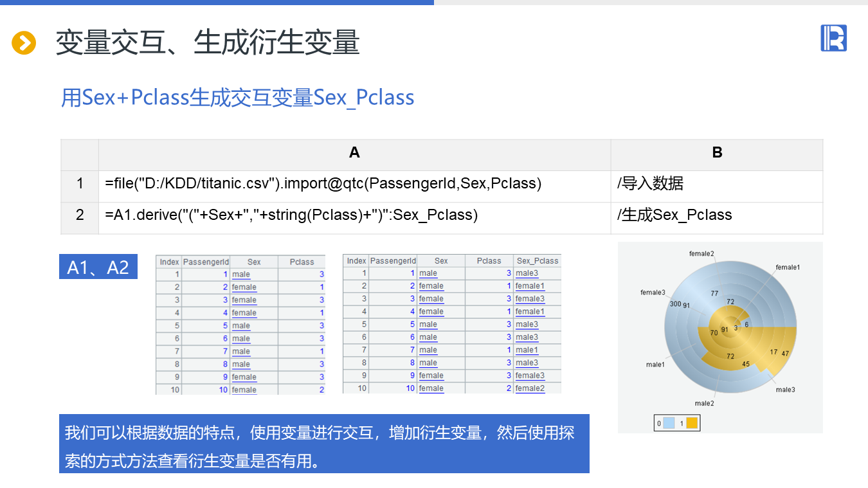Click the blue R logo icon

[833, 38]
